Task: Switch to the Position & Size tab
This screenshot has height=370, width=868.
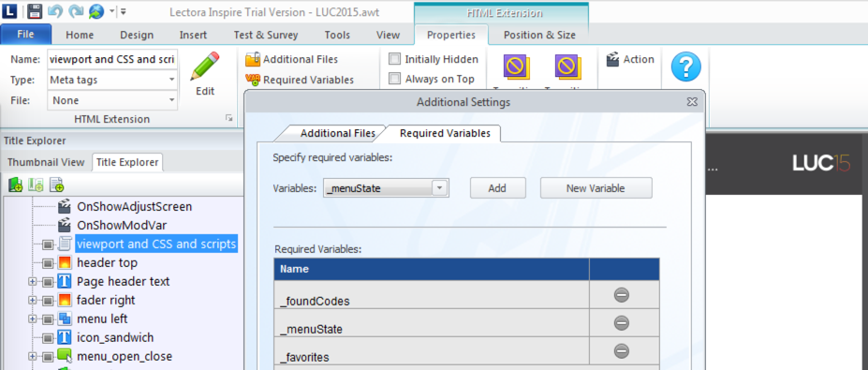Action: click(539, 35)
